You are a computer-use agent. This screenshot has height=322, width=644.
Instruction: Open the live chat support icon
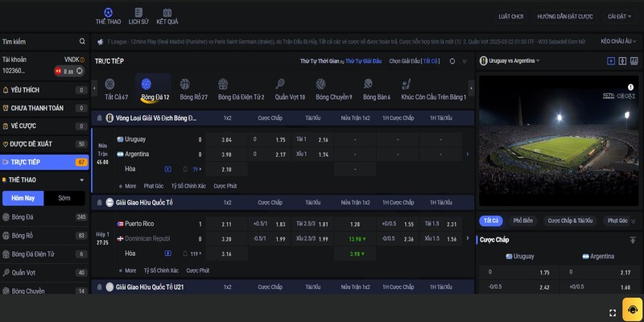click(x=634, y=309)
